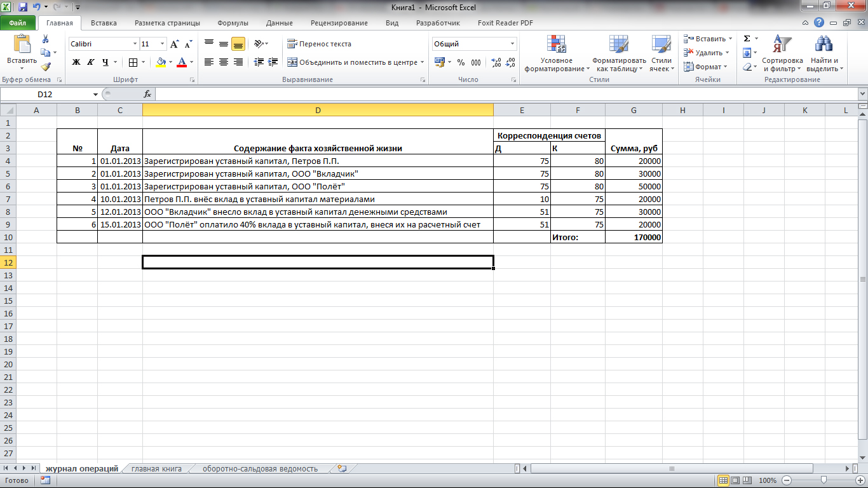Open Conditional Formatting (Условное форматирование)

(557, 54)
